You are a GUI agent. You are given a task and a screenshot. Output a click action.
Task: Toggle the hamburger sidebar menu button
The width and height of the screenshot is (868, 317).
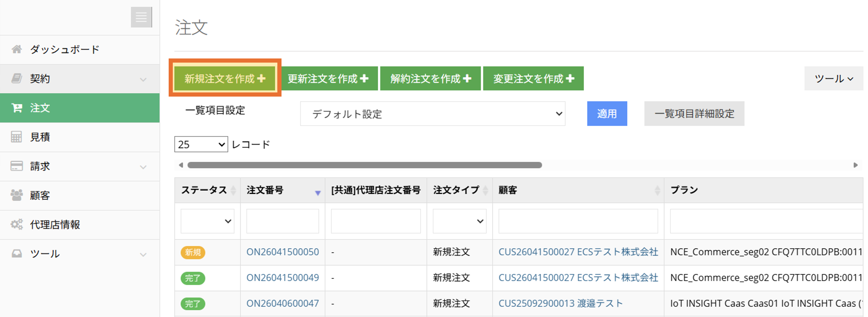[x=141, y=17]
